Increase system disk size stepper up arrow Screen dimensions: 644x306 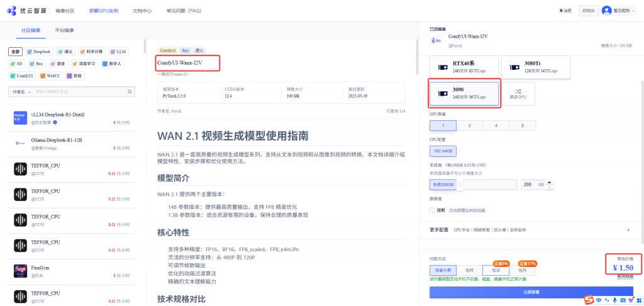[x=550, y=183]
